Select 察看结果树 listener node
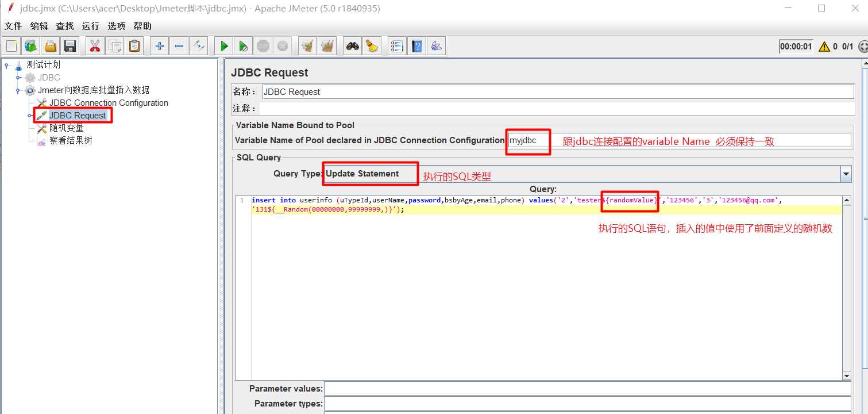The height and width of the screenshot is (414, 868). click(71, 140)
